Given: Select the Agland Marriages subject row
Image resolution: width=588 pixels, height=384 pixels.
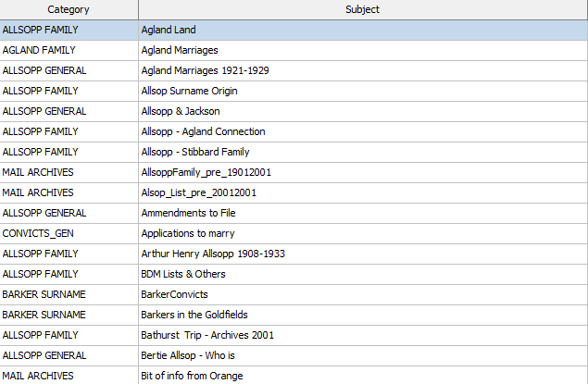Looking at the screenshot, I should click(x=180, y=50).
